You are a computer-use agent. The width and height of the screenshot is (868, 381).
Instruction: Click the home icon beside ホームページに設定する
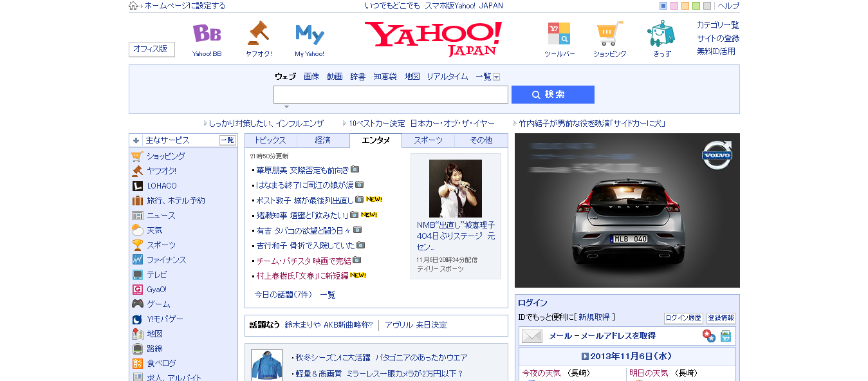point(133,6)
